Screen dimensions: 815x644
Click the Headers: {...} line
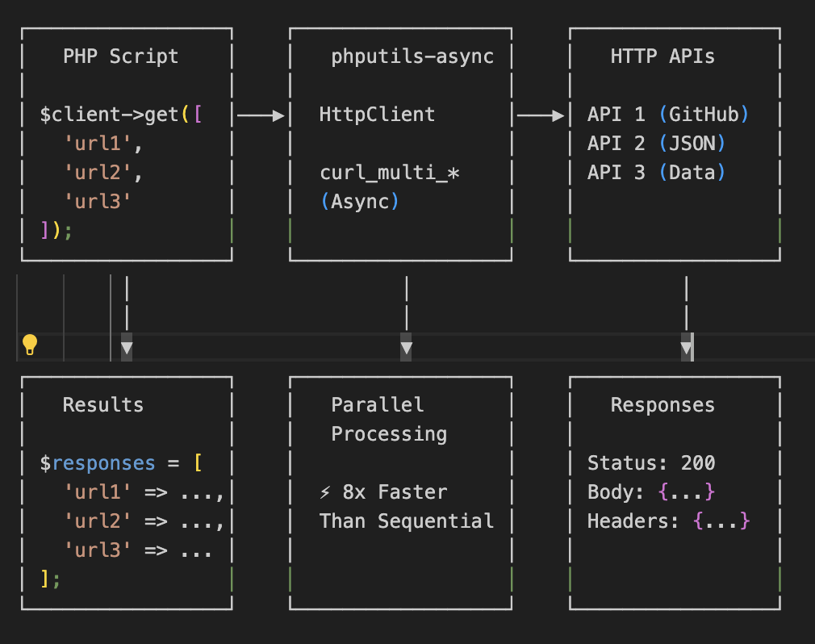[x=668, y=521]
